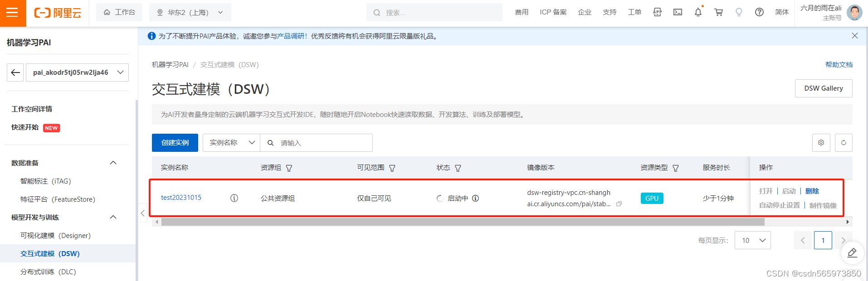Go to next page of results
This screenshot has height=281, width=868.
click(x=843, y=240)
